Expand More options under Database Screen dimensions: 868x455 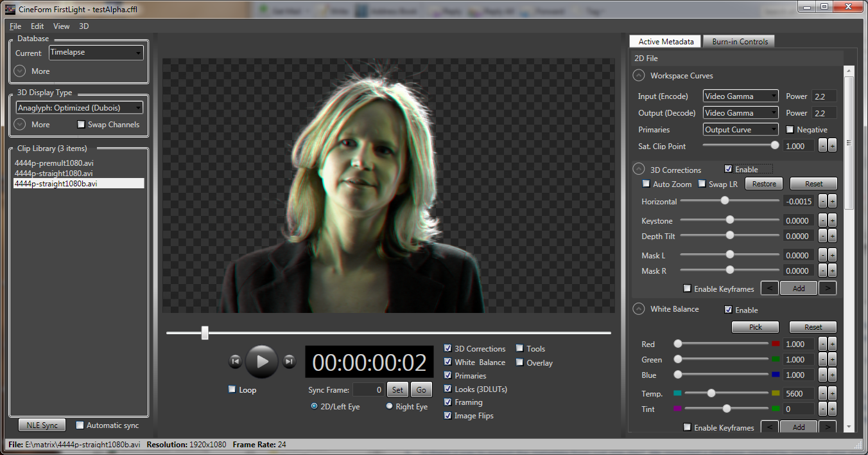coord(20,71)
